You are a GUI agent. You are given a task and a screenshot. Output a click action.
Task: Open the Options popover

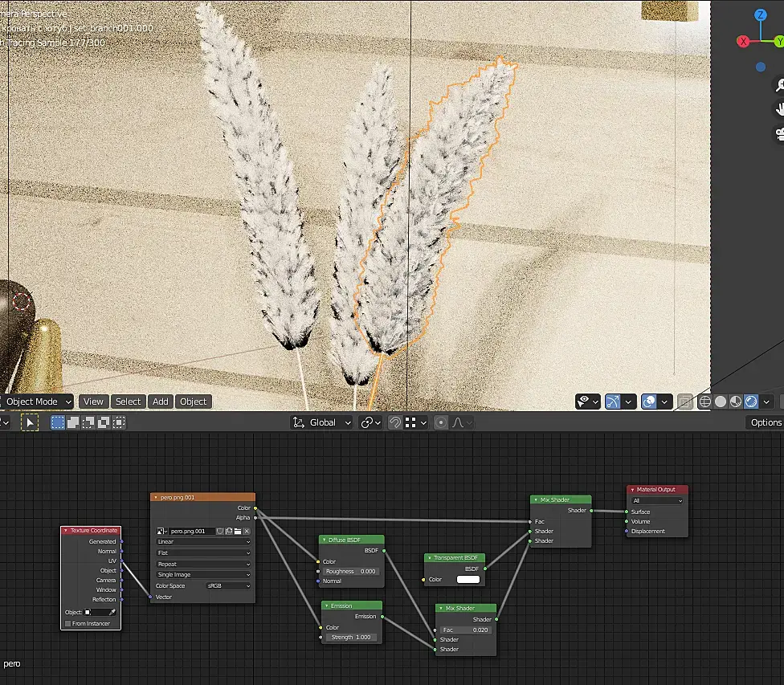pyautogui.click(x=766, y=423)
